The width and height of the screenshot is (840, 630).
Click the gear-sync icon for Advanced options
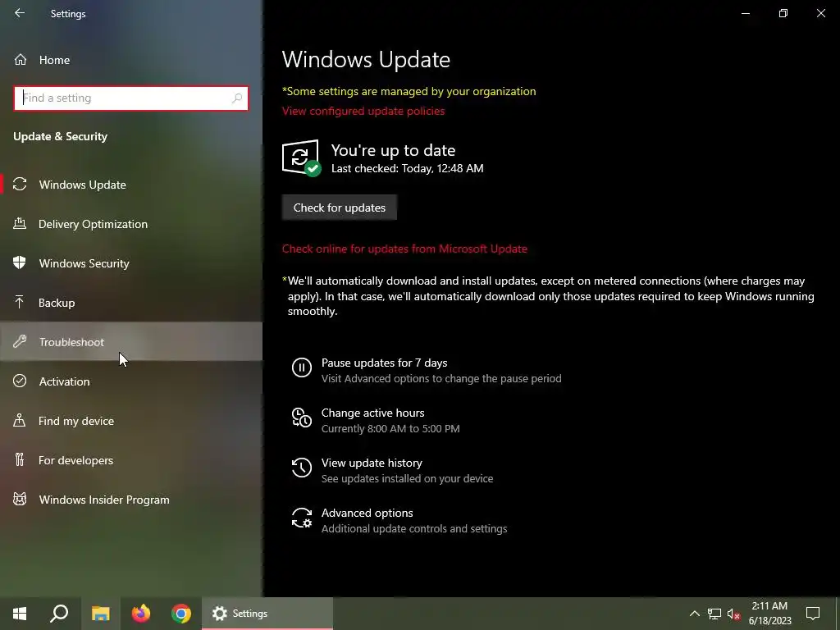pyautogui.click(x=302, y=518)
